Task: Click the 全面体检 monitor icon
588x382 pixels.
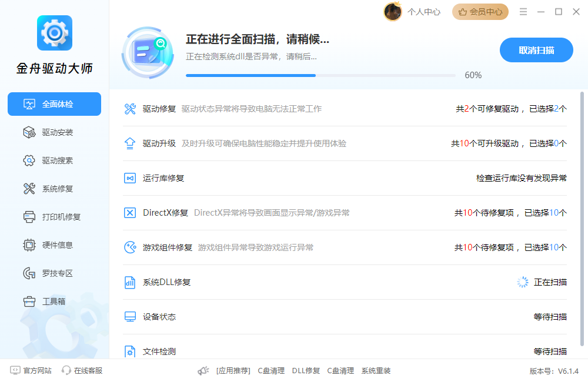Action: tap(29, 104)
